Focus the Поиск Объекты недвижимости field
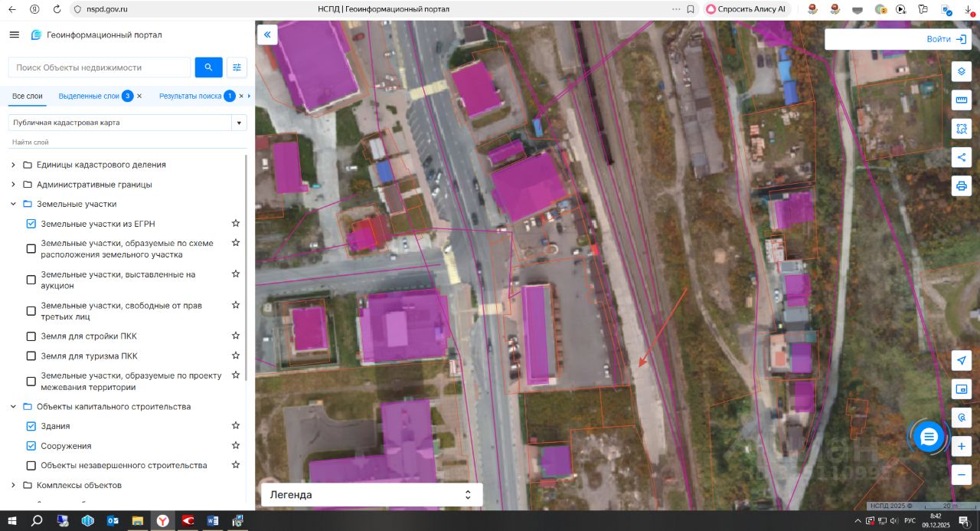The width and height of the screenshot is (980, 531). tap(100, 67)
